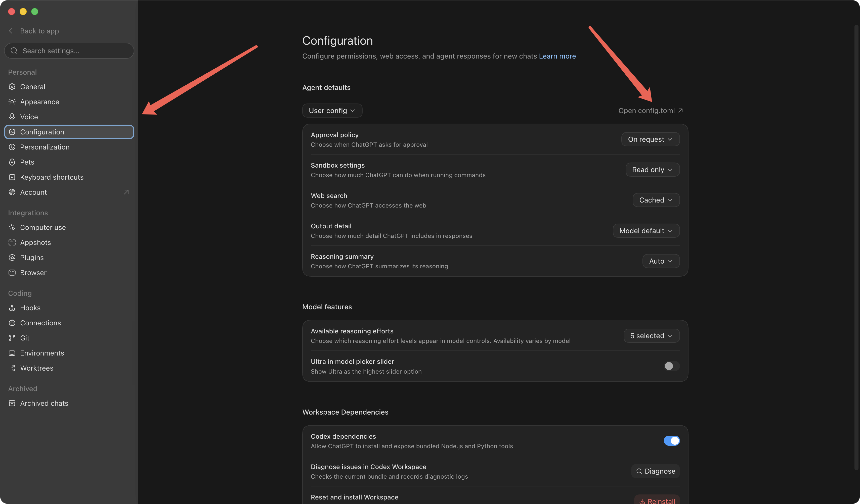Click the General gear icon
860x504 pixels.
12,87
